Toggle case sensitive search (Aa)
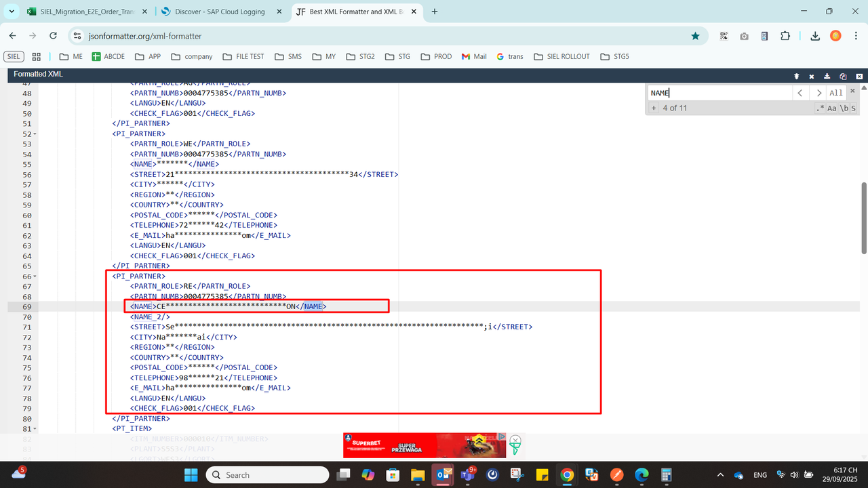This screenshot has width=868, height=488. pyautogui.click(x=832, y=108)
